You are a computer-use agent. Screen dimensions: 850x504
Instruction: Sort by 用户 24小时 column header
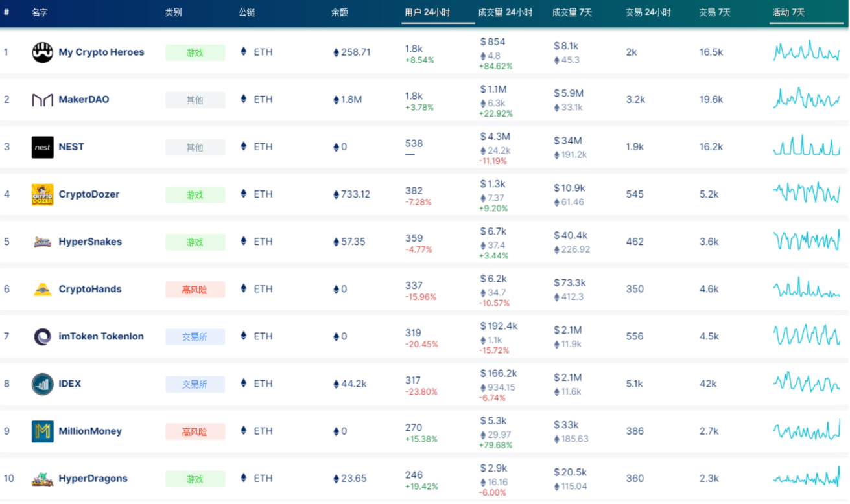(x=427, y=12)
